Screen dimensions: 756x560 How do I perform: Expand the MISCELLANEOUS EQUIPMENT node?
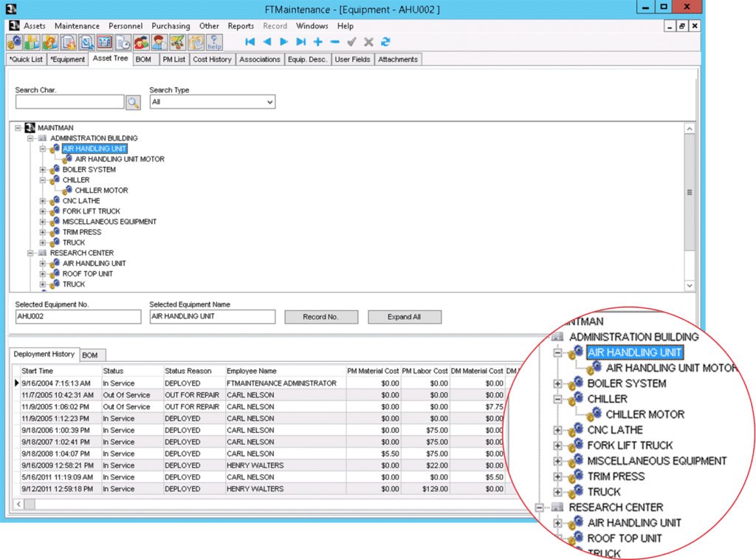tap(43, 222)
